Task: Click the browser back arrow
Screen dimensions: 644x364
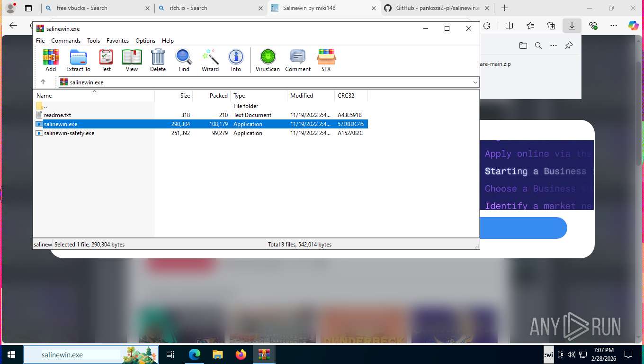Action: pos(13,26)
